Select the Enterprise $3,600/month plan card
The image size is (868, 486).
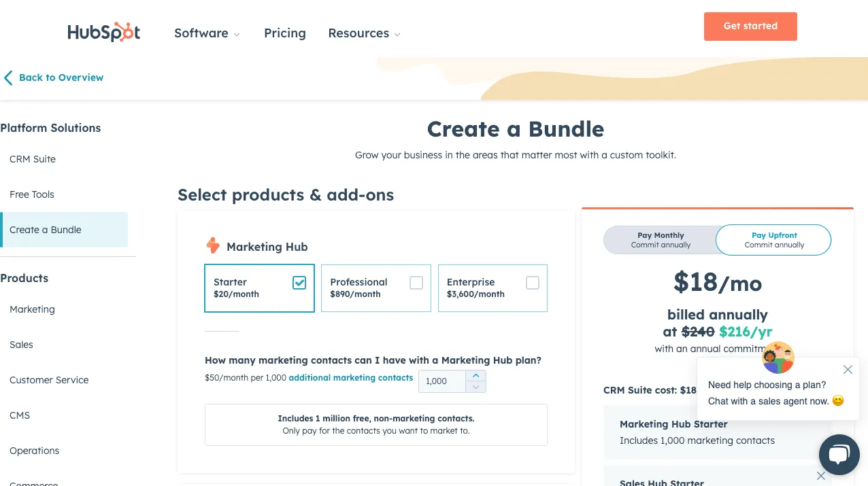pyautogui.click(x=493, y=288)
